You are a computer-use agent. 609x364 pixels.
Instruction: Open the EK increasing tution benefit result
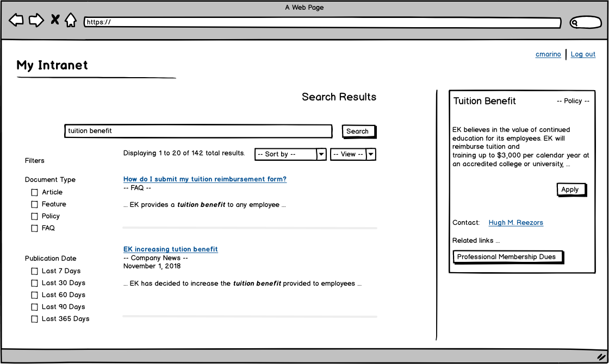pyautogui.click(x=171, y=249)
